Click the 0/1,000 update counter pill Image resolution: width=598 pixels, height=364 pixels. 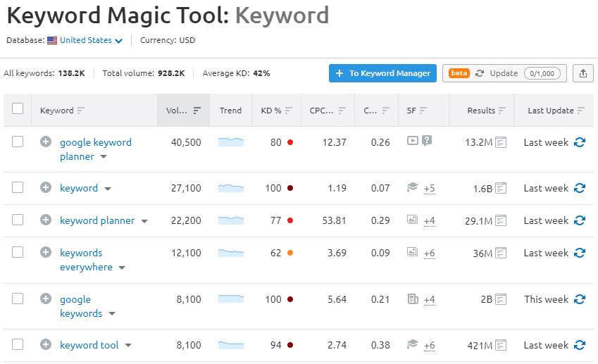[x=542, y=73]
